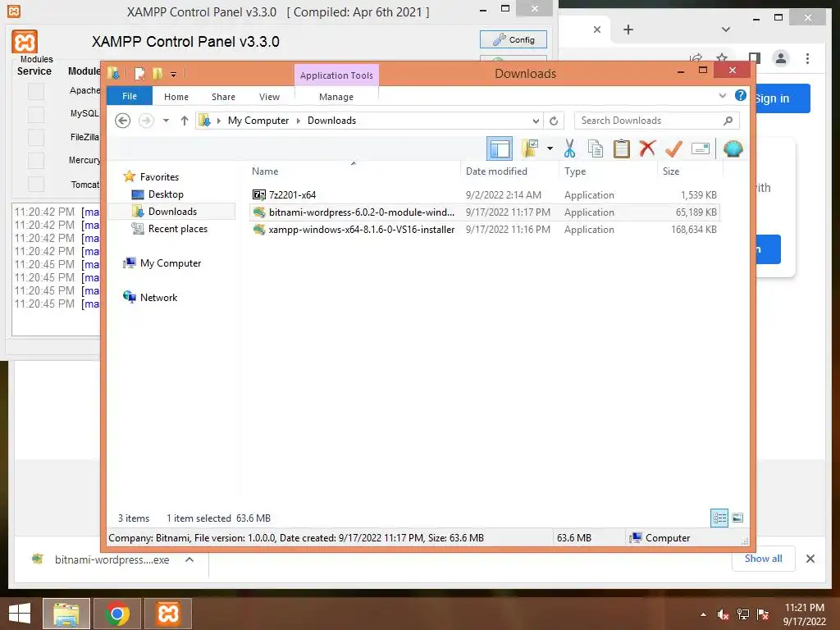Screen dimensions: 840x630
Task: Click Show all downloads link
Action: 764,558
